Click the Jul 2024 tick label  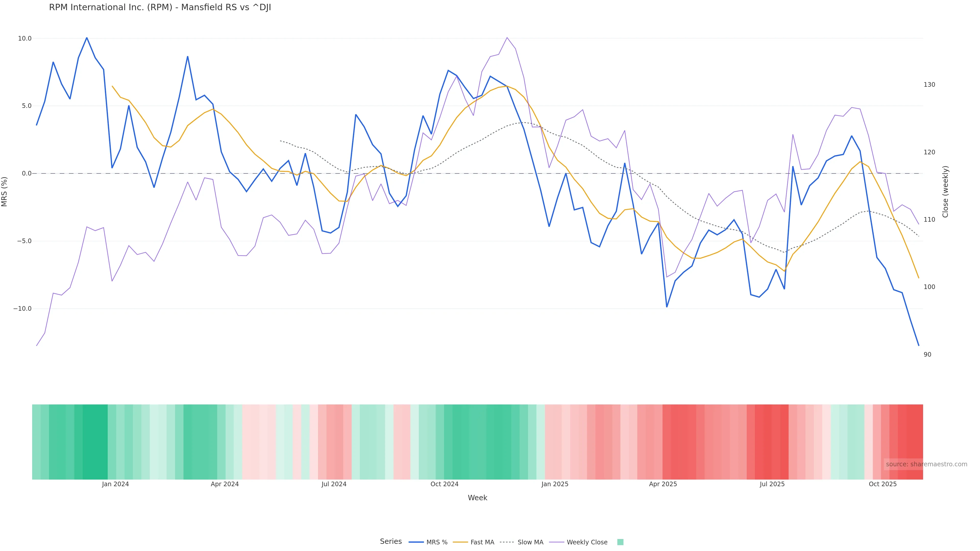coord(334,484)
